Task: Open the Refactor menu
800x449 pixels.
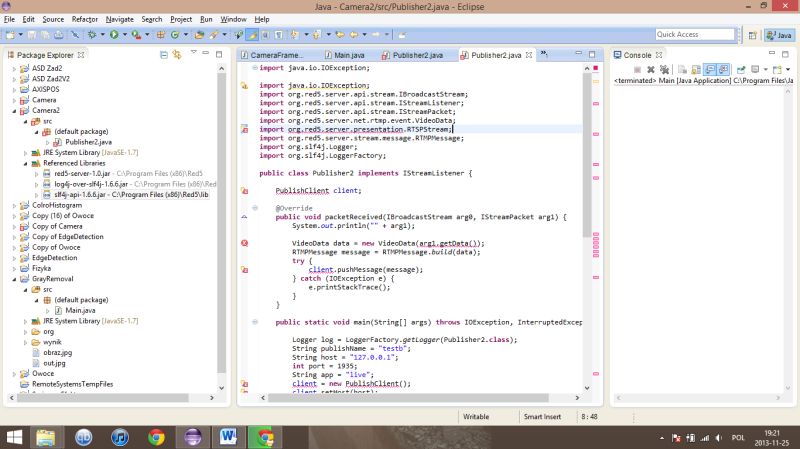Action: [x=85, y=19]
